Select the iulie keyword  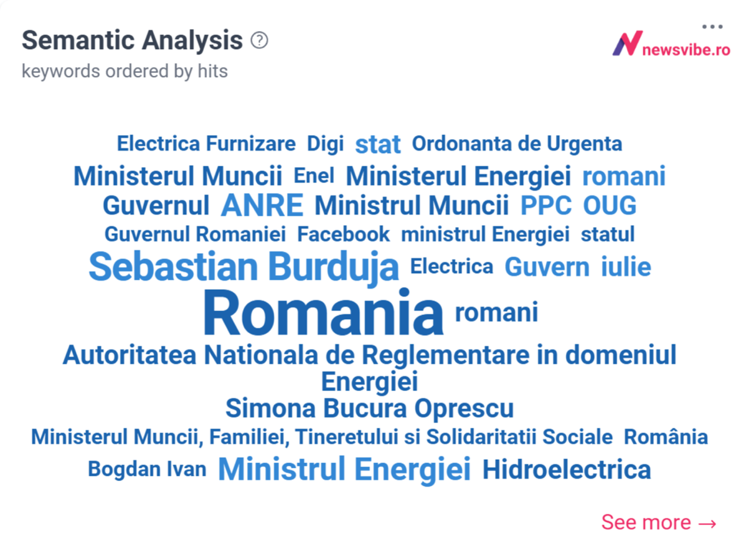pos(626,267)
